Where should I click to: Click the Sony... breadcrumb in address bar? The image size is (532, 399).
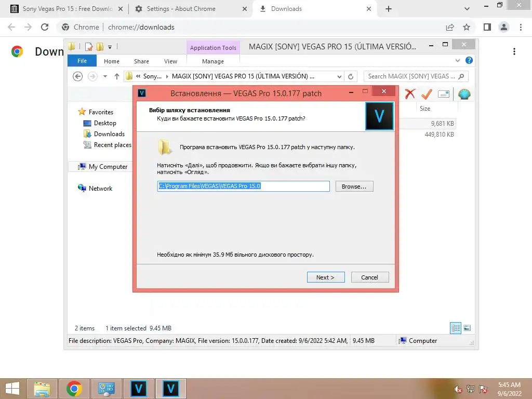pyautogui.click(x=152, y=76)
